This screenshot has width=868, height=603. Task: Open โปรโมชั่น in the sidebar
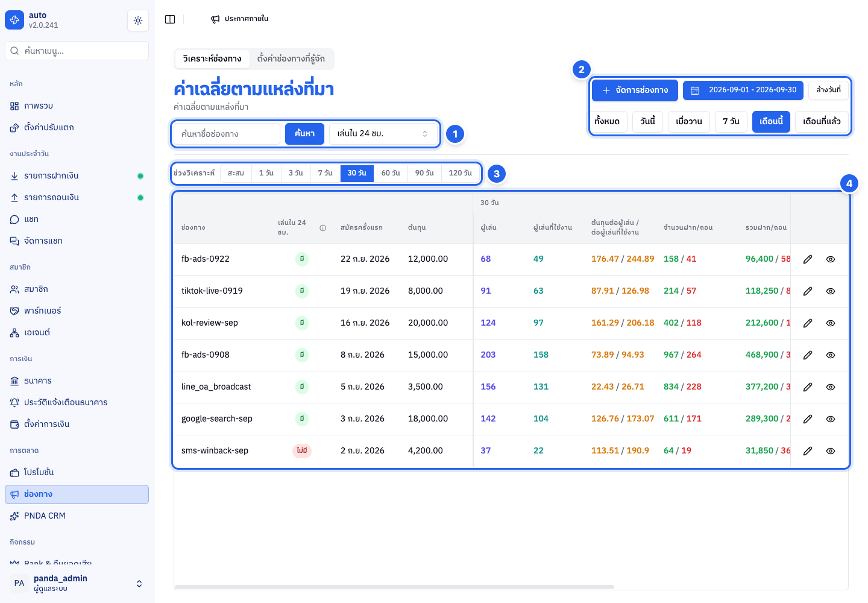(77, 472)
